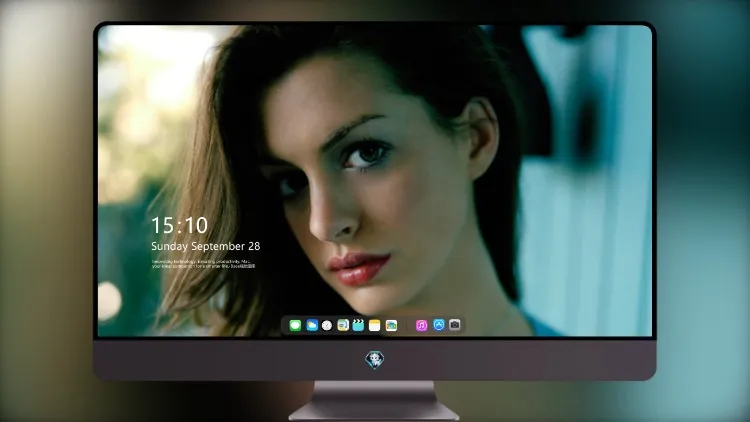The width and height of the screenshot is (750, 422).
Task: Open the blue App Store icon
Action: point(439,325)
